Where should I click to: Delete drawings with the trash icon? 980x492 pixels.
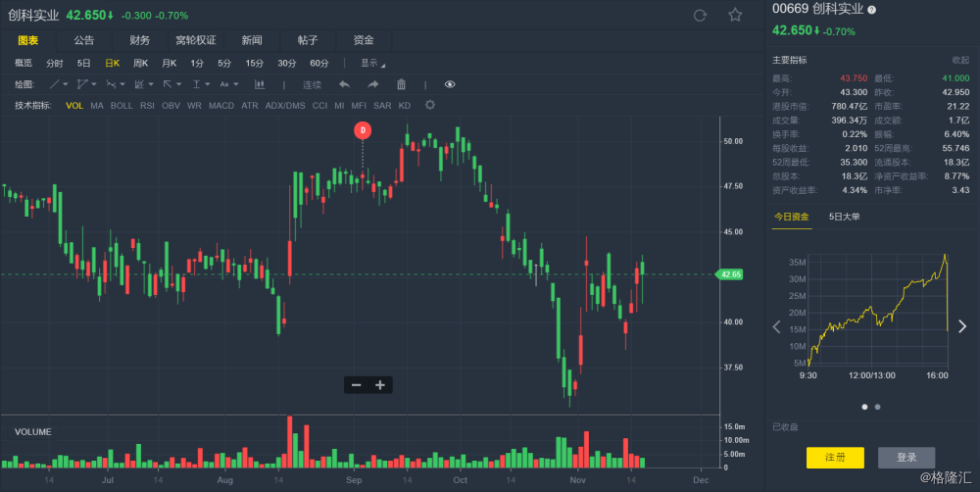(401, 84)
